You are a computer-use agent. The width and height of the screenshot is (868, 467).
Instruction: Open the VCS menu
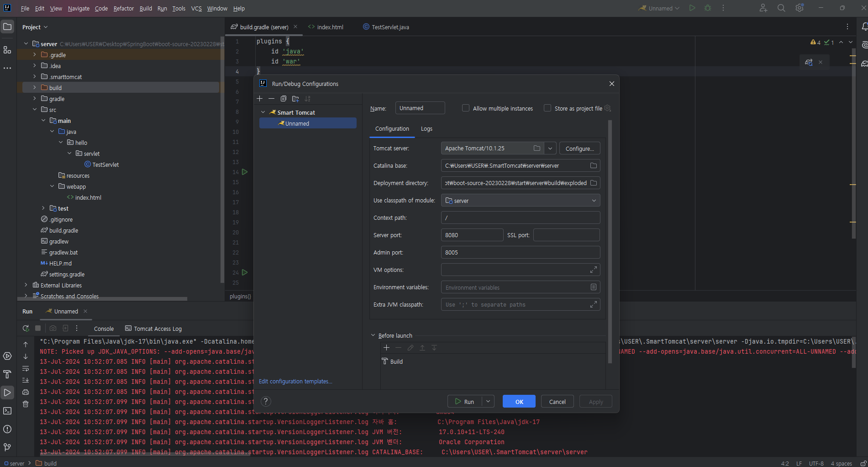coord(196,8)
